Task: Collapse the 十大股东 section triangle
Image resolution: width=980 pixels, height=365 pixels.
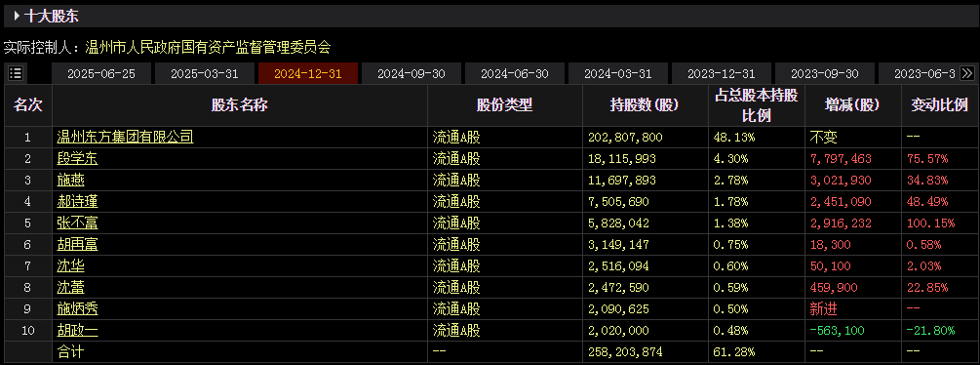Action: (17, 17)
